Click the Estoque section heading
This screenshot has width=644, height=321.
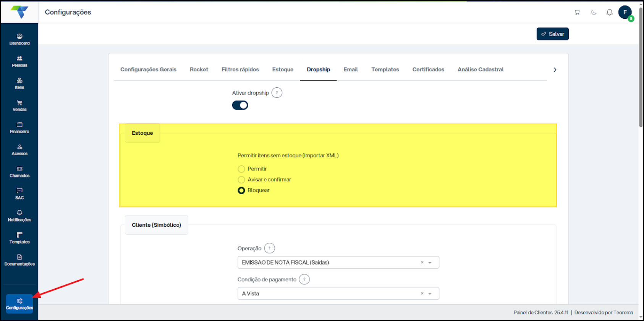[x=142, y=133]
